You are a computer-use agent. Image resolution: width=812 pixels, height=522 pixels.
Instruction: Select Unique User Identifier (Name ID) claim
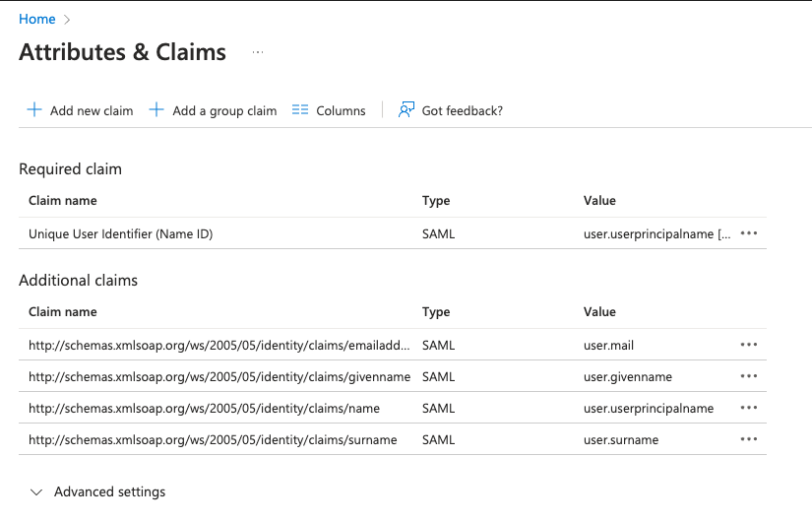pyautogui.click(x=121, y=234)
